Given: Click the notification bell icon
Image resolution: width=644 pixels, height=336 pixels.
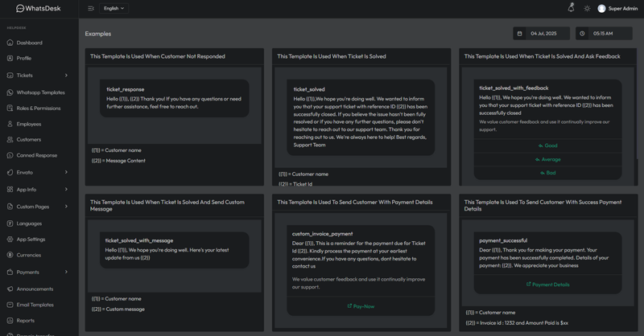Looking at the screenshot, I should [x=571, y=8].
